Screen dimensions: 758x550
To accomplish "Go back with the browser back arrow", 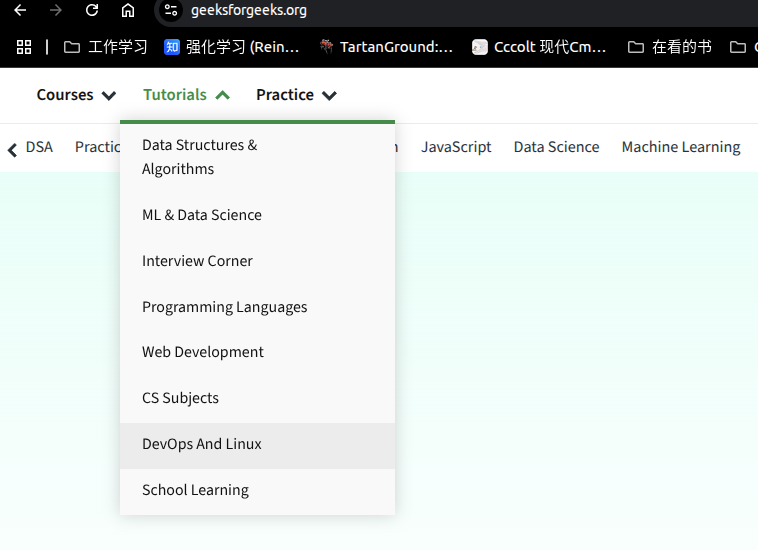I will point(20,10).
